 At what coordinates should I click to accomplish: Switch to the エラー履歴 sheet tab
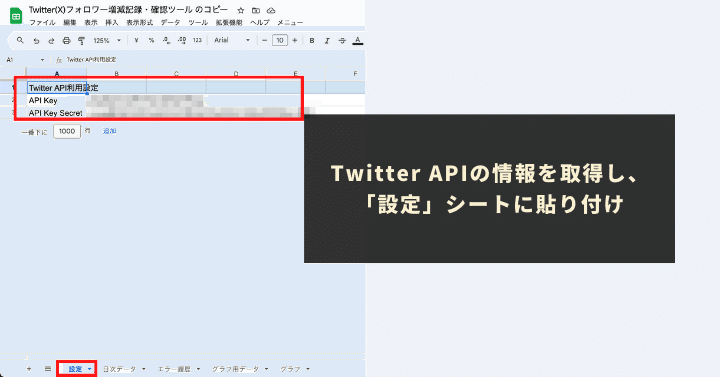[174, 369]
